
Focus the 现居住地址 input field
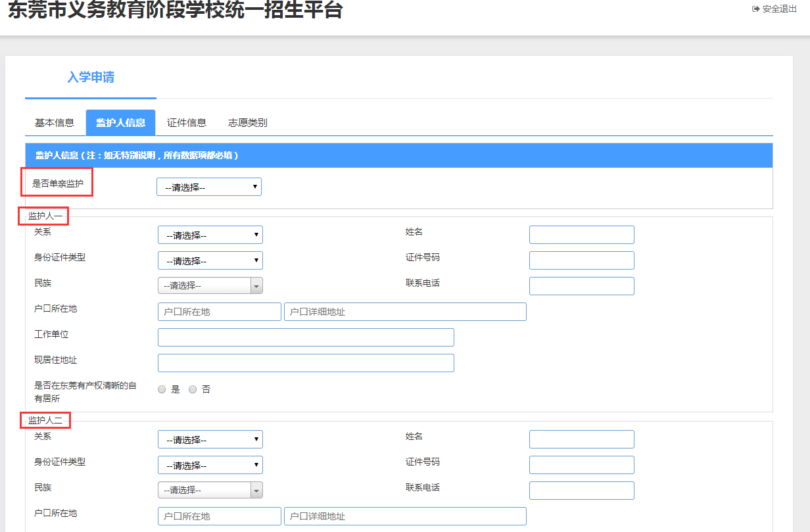click(x=306, y=363)
